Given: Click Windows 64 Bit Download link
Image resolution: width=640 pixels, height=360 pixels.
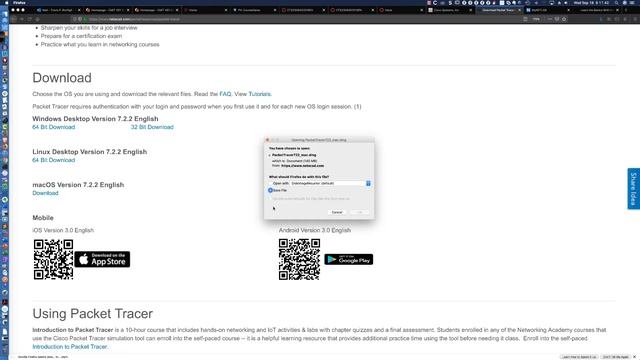Looking at the screenshot, I should coord(53,127).
